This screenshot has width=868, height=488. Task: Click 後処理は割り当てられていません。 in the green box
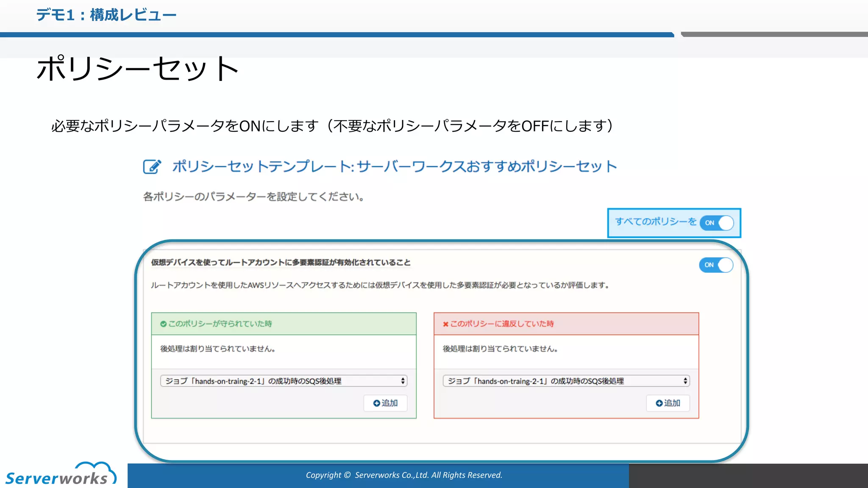click(x=218, y=349)
